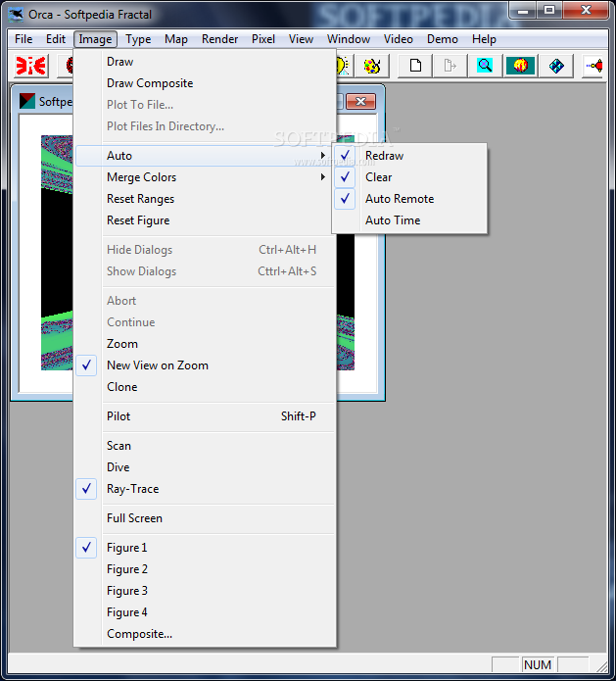Image resolution: width=616 pixels, height=681 pixels.
Task: Select Show Dialogs entry
Action: click(x=205, y=271)
